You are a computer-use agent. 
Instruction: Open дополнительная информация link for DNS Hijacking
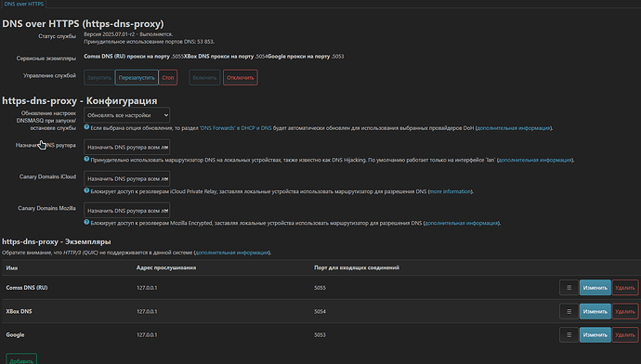pyautogui.click(x=535, y=160)
